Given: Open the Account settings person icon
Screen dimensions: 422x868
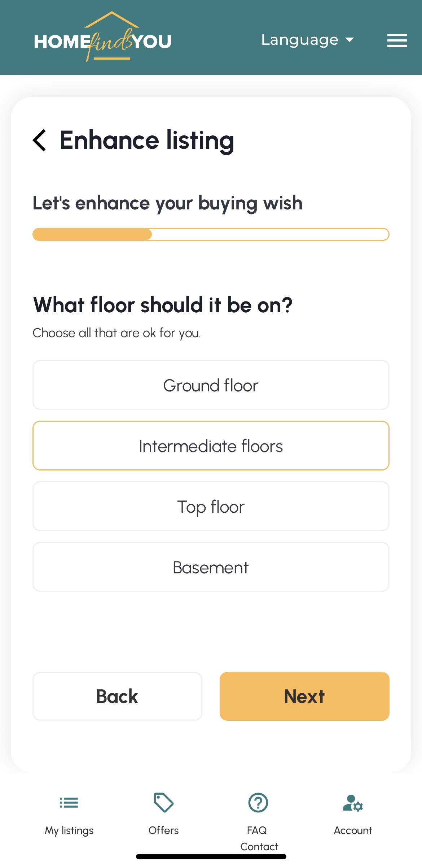Looking at the screenshot, I should click(x=352, y=803).
